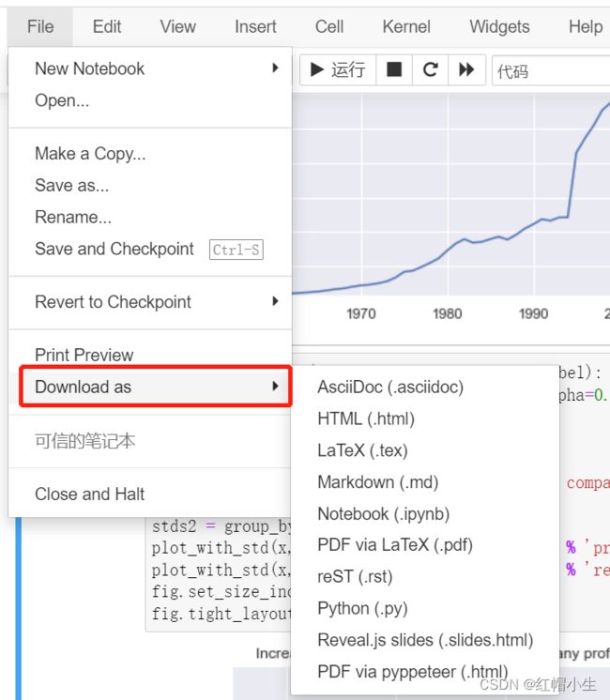Screen dimensions: 610x700
Task: Click the stop kernel square icon
Action: (x=394, y=69)
